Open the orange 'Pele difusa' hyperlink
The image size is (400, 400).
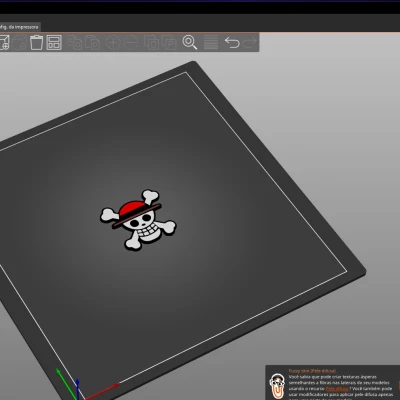pyautogui.click(x=337, y=389)
